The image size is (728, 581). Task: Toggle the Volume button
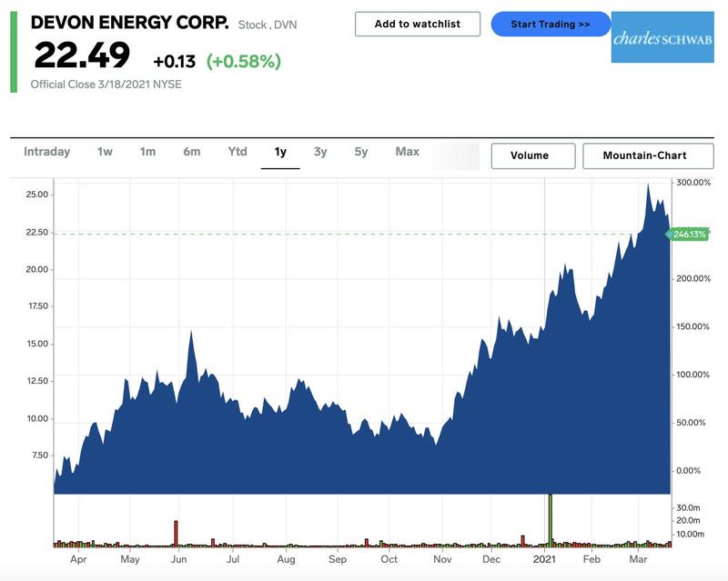coord(533,155)
